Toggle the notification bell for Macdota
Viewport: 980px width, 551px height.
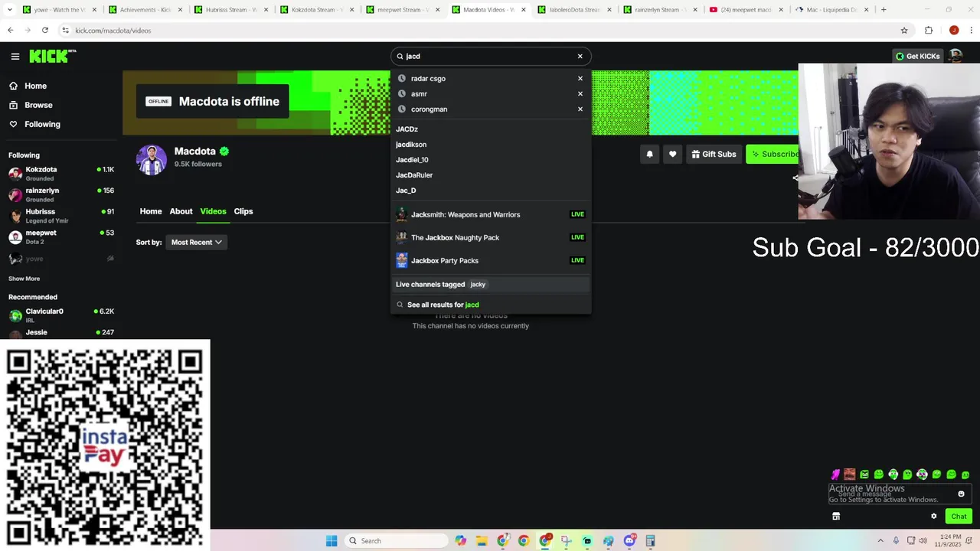[649, 154]
